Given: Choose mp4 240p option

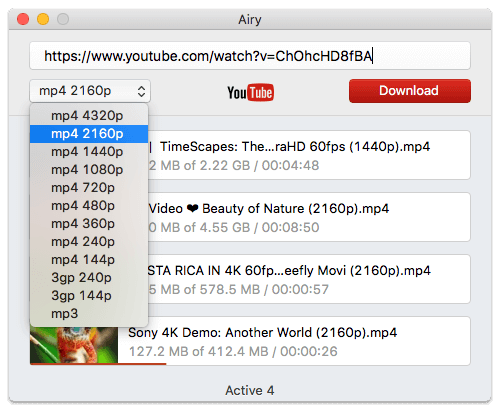Looking at the screenshot, I should pos(89,242).
